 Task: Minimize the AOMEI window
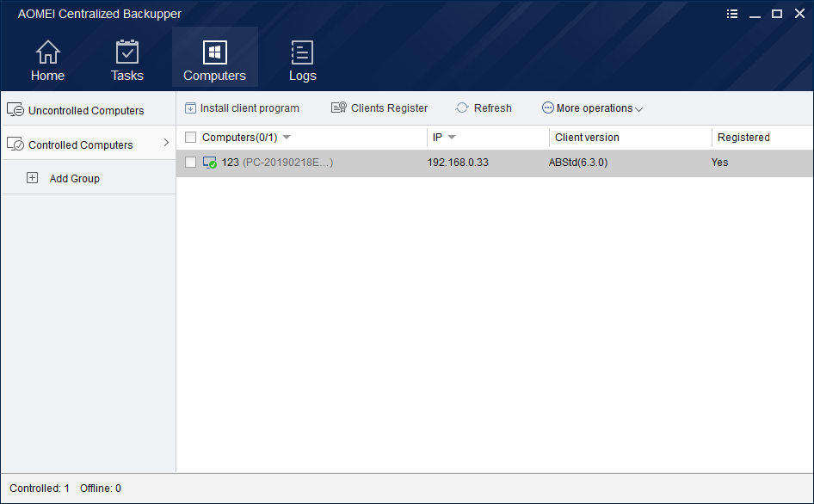click(755, 15)
